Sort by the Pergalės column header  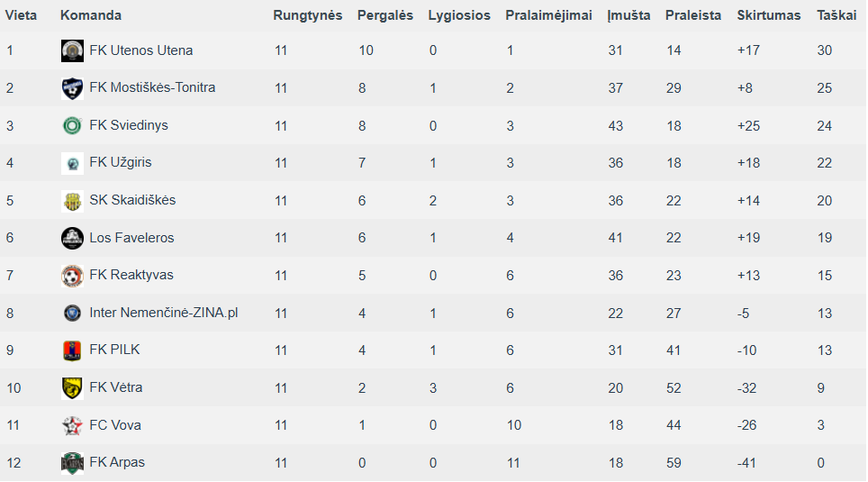coord(385,15)
